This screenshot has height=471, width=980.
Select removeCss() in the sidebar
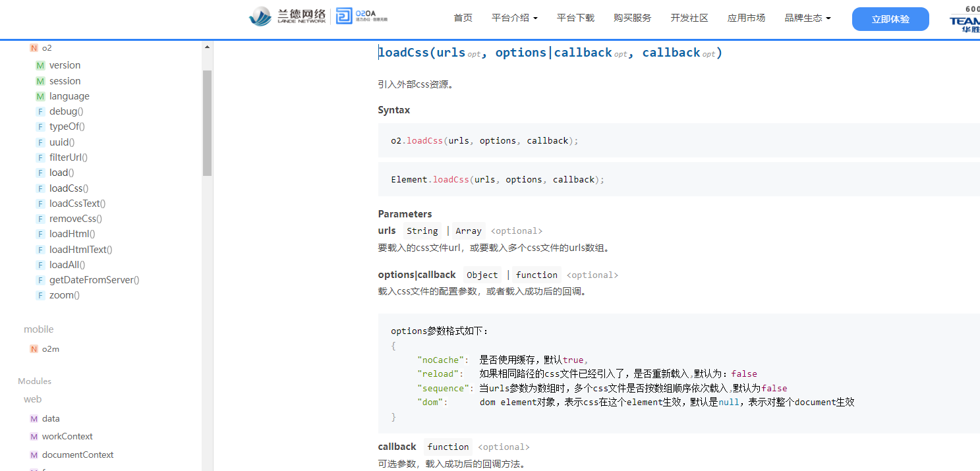click(x=76, y=219)
